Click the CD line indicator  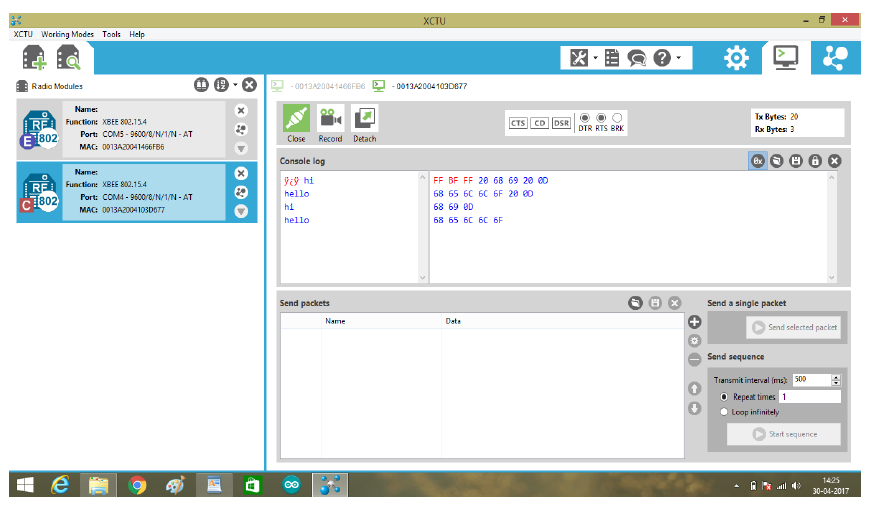click(x=539, y=123)
